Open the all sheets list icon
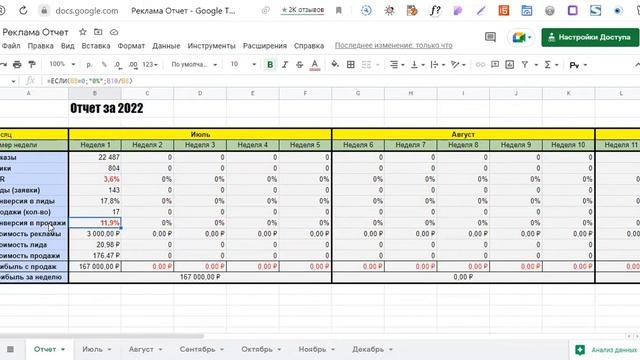Screen dimensions: 640x360 click(10, 349)
